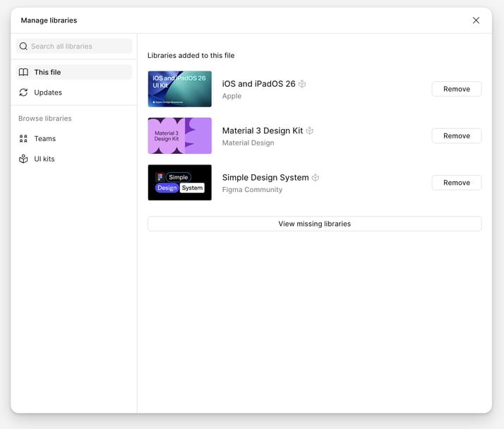504x429 pixels.
Task: Click View missing libraries button
Action: (315, 224)
